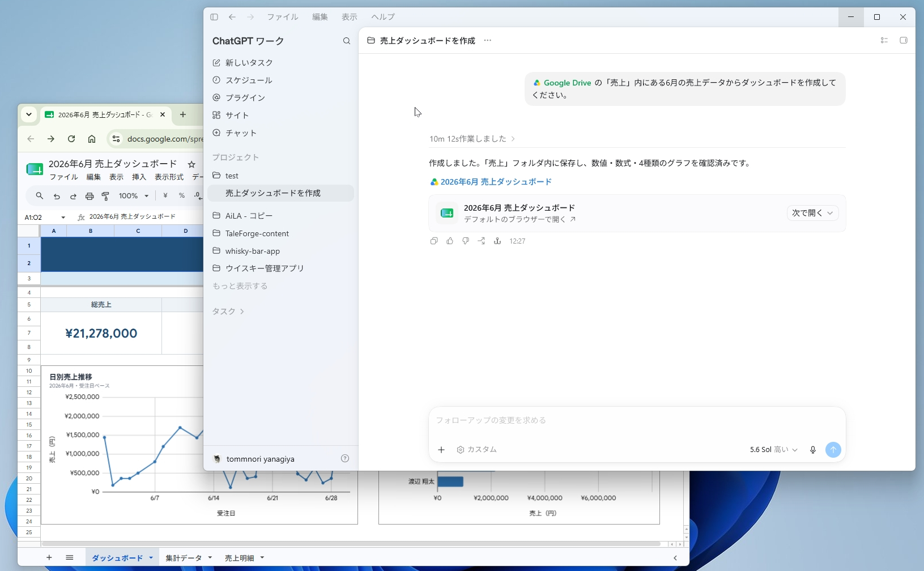Click the send arrow button
924x571 pixels.
tap(833, 450)
